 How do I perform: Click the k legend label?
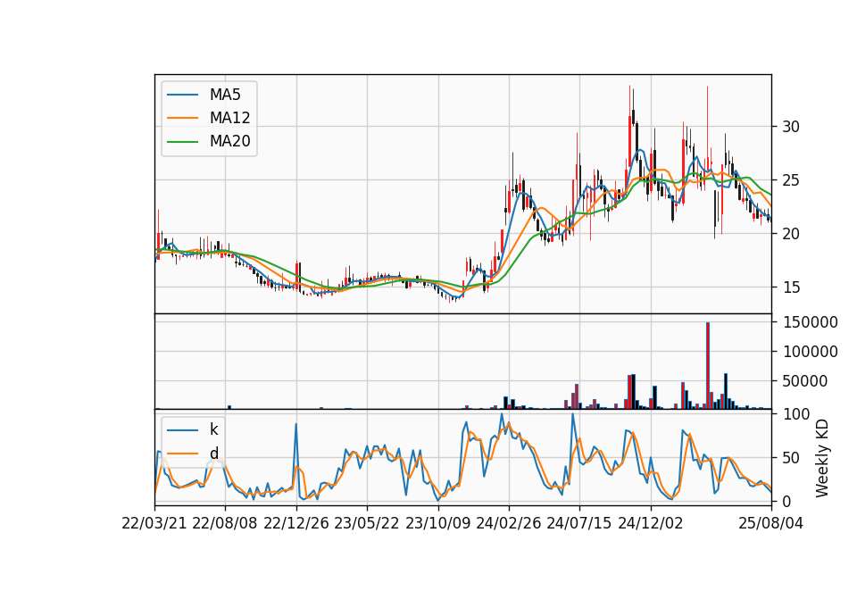tap(213, 429)
